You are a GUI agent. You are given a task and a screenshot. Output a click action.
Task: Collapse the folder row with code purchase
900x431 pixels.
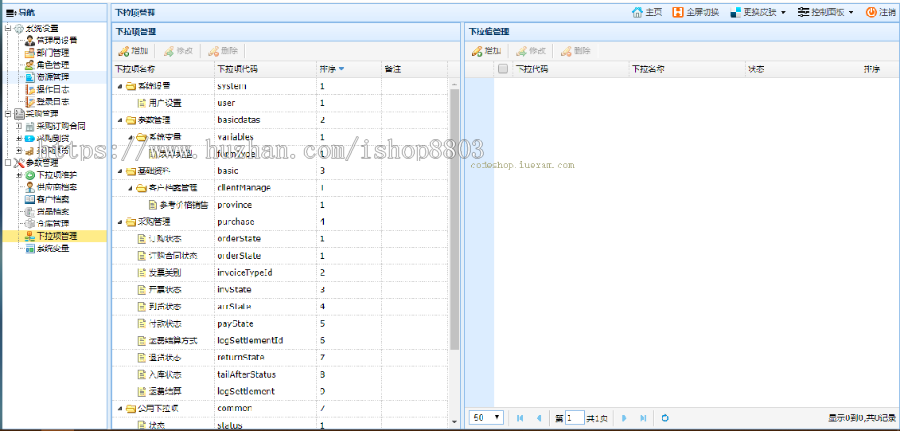tap(120, 222)
